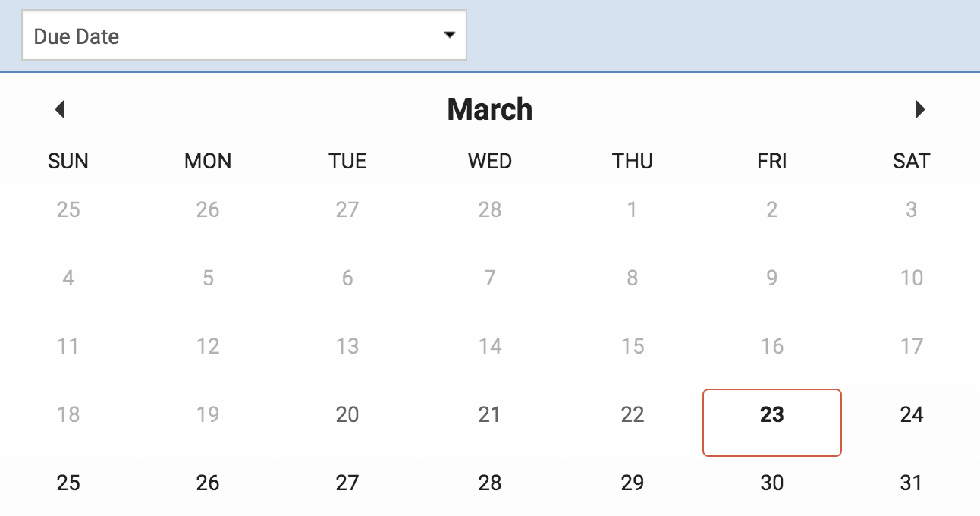Click the greyed-out date 16

(772, 346)
